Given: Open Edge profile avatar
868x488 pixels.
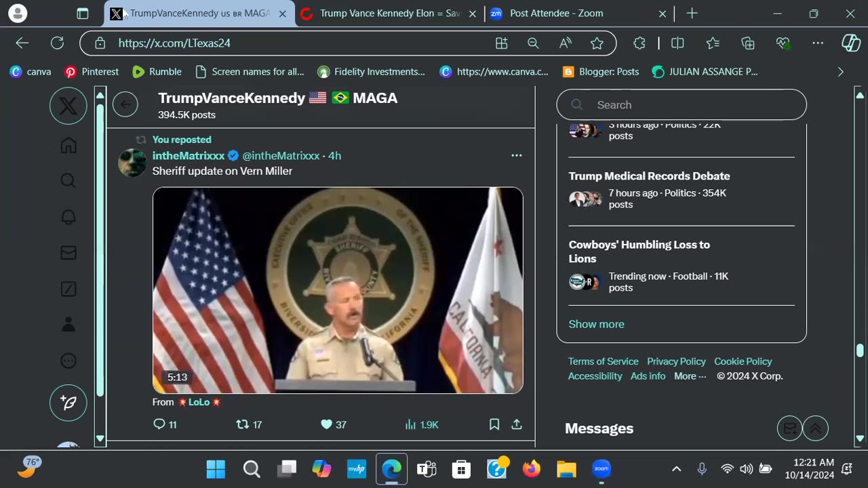Looking at the screenshot, I should [x=18, y=14].
